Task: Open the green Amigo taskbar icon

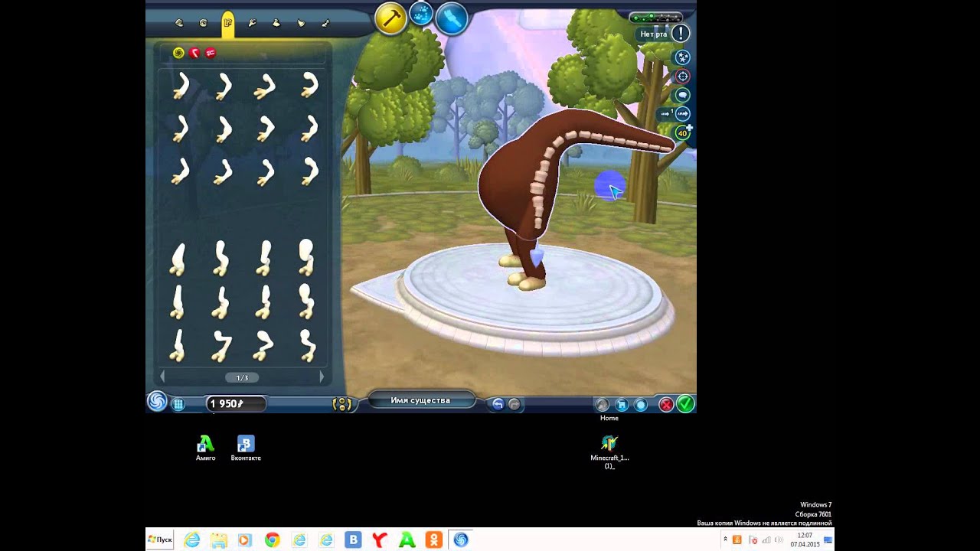Action: pos(407,540)
